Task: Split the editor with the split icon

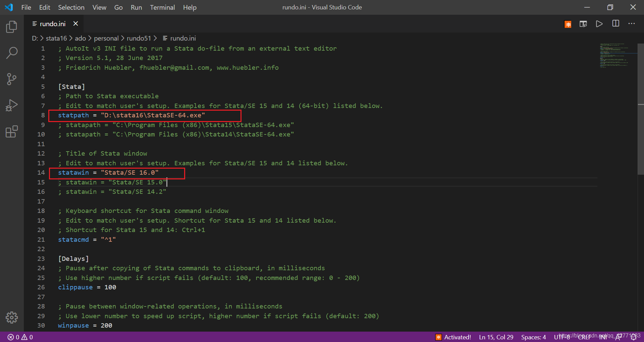Action: click(616, 23)
